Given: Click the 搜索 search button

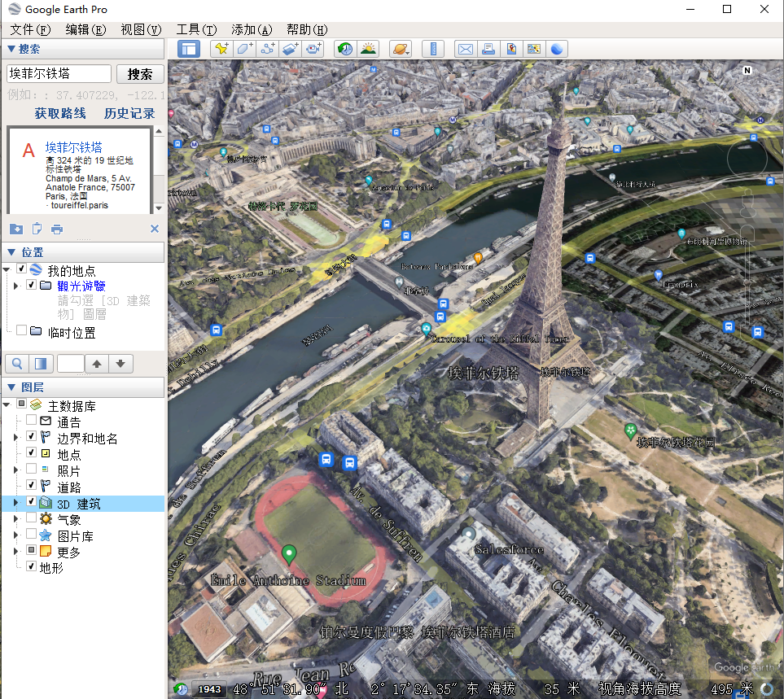Looking at the screenshot, I should 140,74.
